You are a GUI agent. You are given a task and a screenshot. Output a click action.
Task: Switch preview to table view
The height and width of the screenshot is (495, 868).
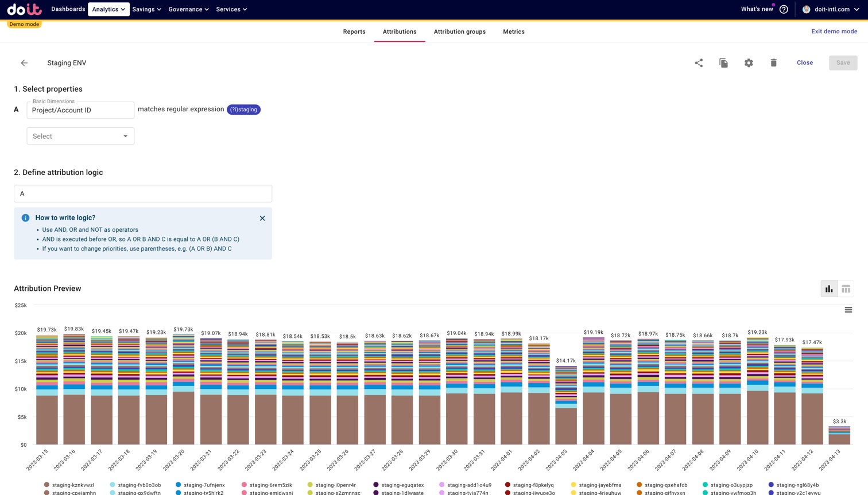[846, 289]
